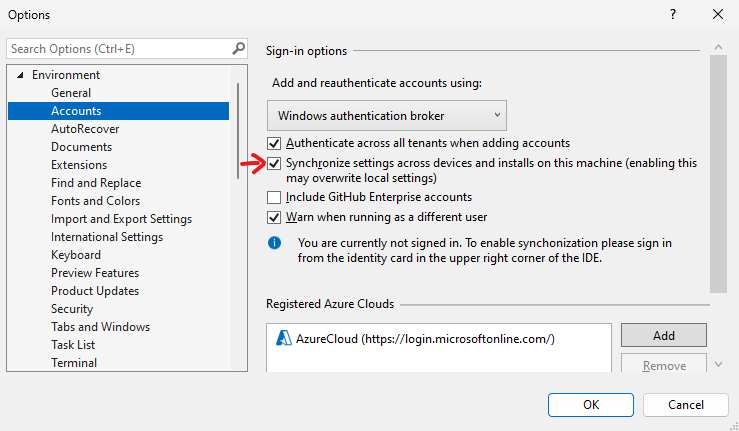Image resolution: width=739 pixels, height=431 pixels.
Task: Click the blue info icon
Action: 274,243
